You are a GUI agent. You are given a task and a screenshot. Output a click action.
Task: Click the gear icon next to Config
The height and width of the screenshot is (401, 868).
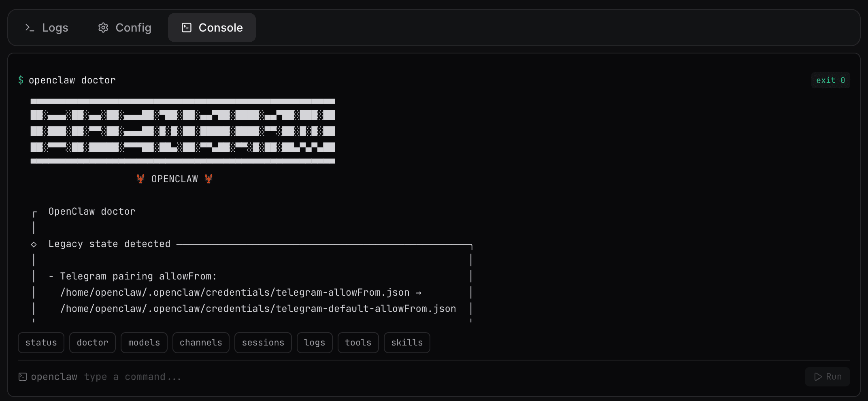[x=103, y=28]
